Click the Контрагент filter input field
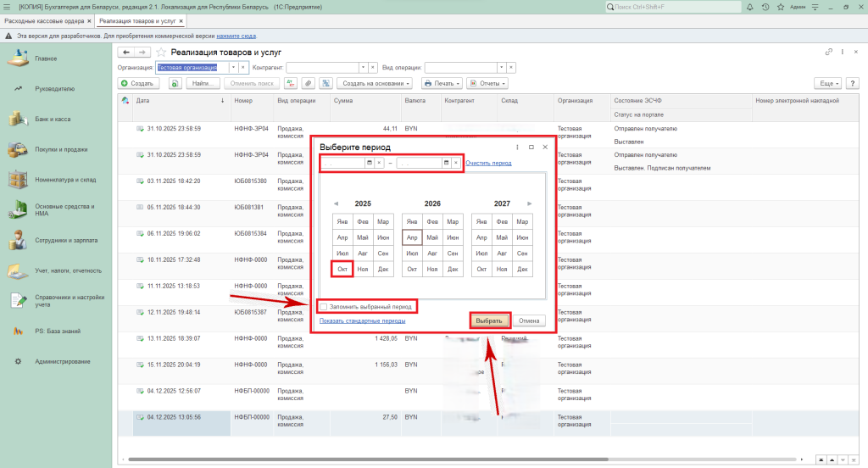 click(x=322, y=67)
